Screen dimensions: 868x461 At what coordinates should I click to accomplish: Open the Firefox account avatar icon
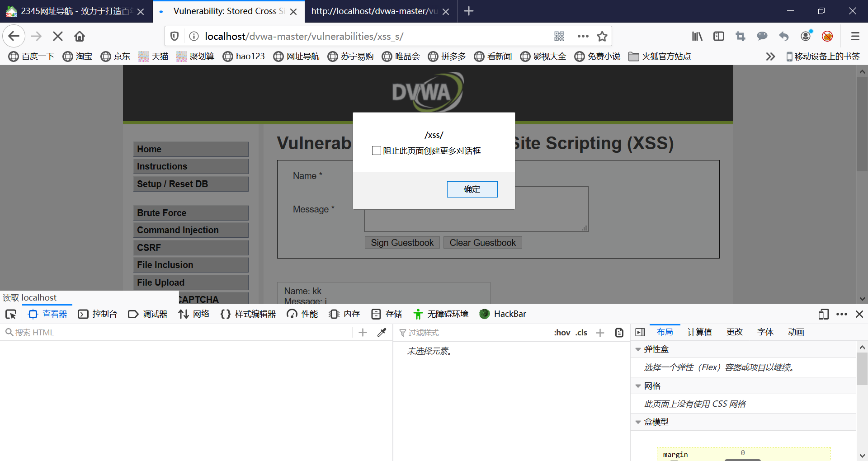pyautogui.click(x=806, y=36)
